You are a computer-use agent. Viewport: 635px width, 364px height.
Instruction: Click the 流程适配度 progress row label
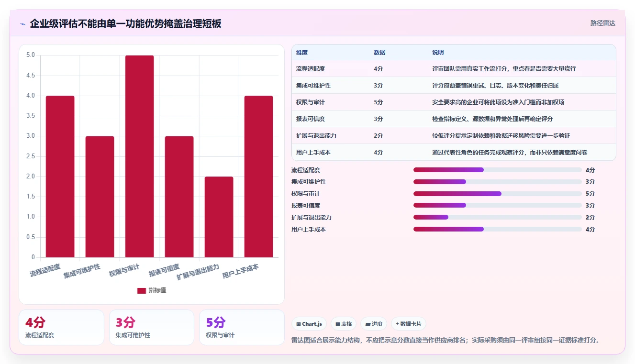(x=306, y=170)
